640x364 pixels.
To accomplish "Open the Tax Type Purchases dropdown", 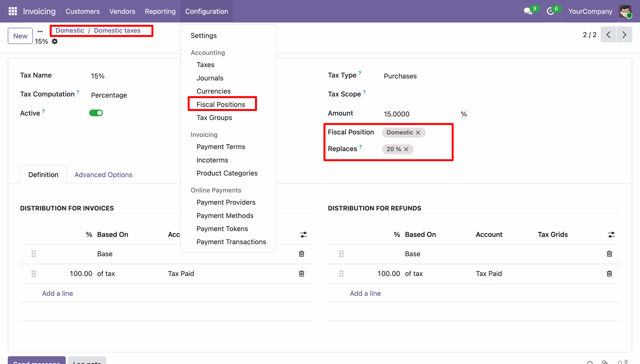I will (400, 76).
